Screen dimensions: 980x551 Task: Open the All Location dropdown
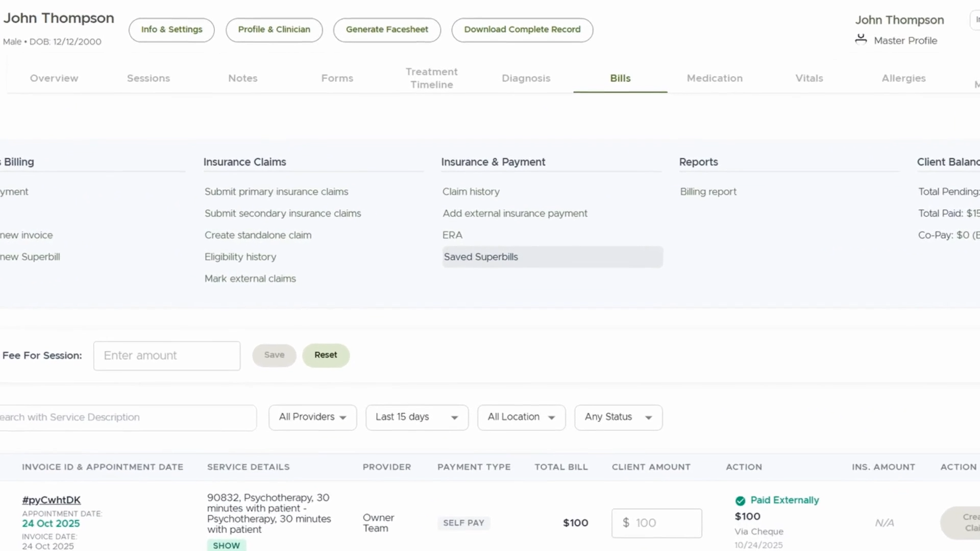[x=521, y=417]
